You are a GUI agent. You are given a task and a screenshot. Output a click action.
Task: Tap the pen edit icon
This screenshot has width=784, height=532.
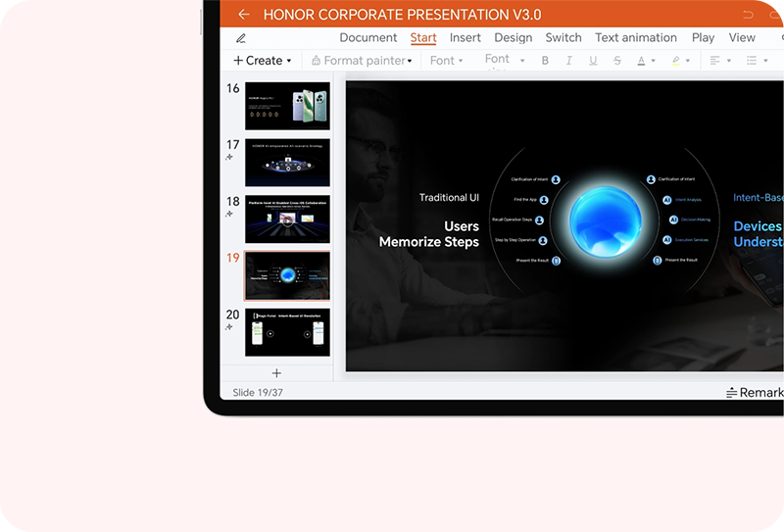click(241, 38)
